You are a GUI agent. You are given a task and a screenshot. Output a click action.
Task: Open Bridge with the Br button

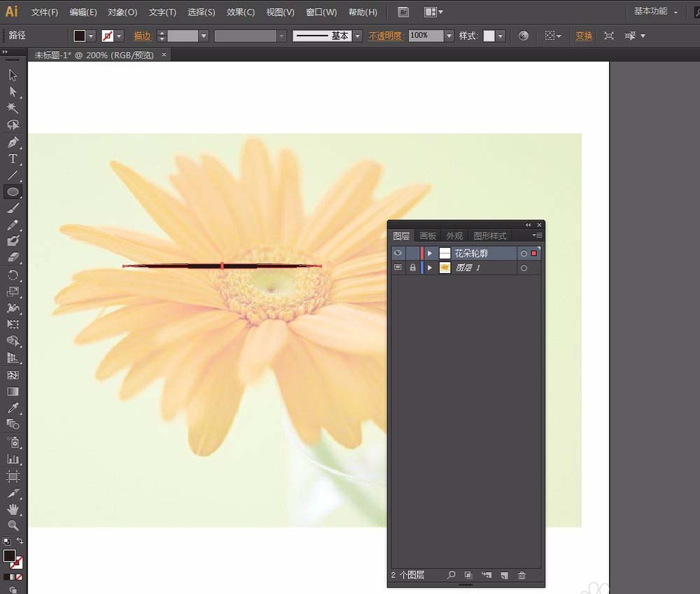403,12
